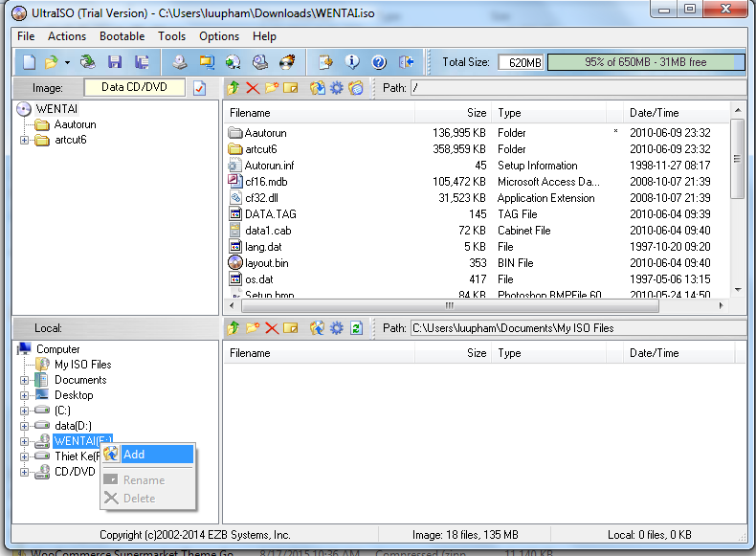The image size is (756, 556).
Task: Click the Convert image toolbar icon
Action: (233, 62)
